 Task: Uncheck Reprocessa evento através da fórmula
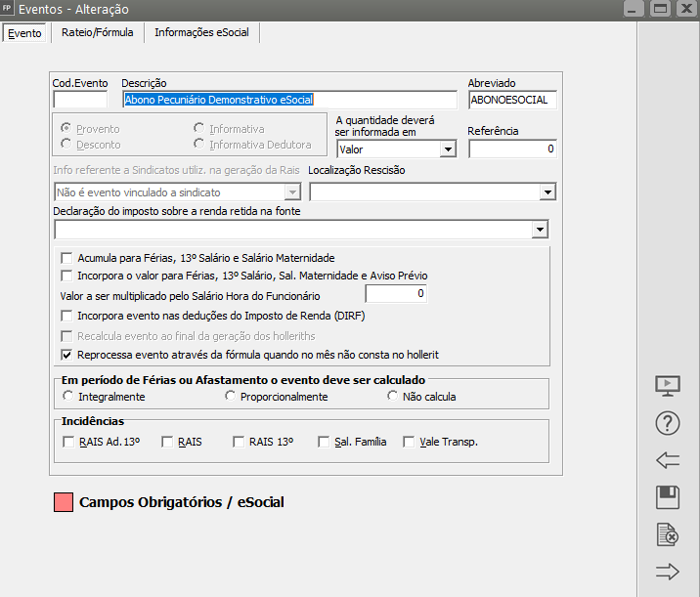pyautogui.click(x=67, y=354)
